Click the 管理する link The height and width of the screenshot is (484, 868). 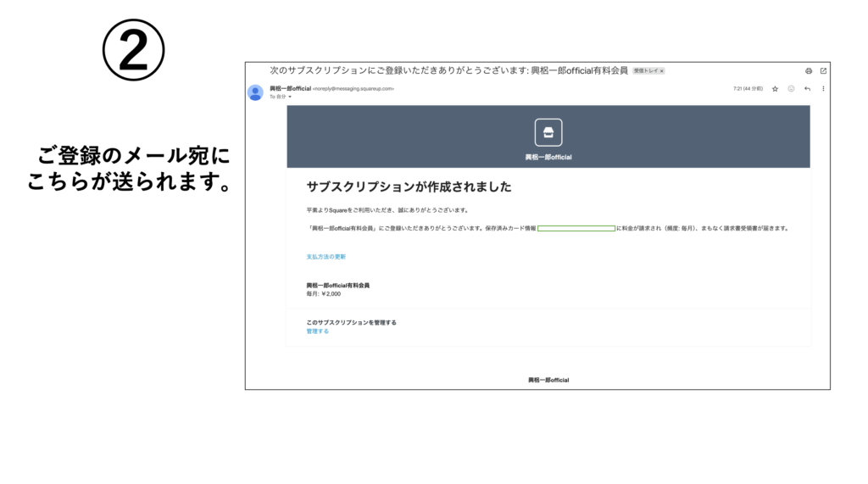point(318,331)
